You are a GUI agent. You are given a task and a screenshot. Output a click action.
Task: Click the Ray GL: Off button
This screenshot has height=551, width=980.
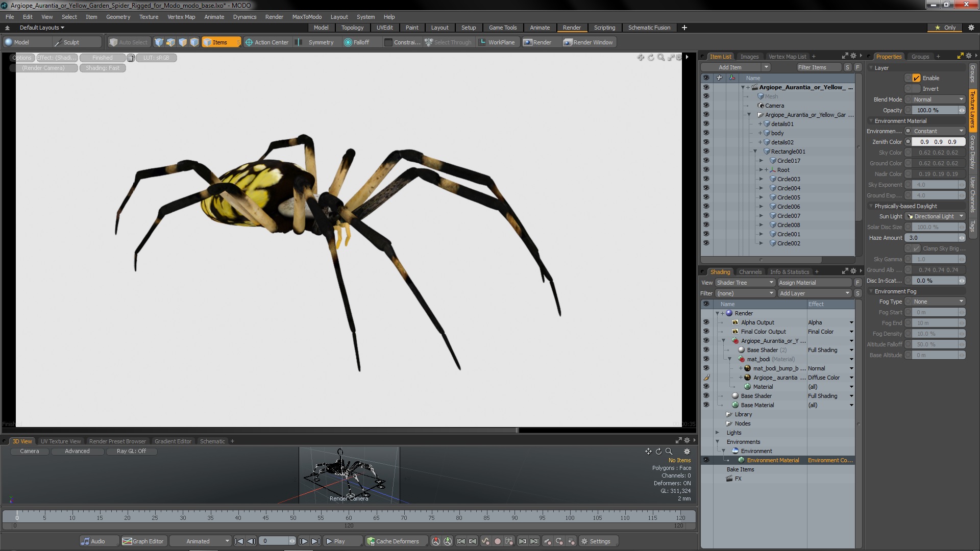point(131,452)
